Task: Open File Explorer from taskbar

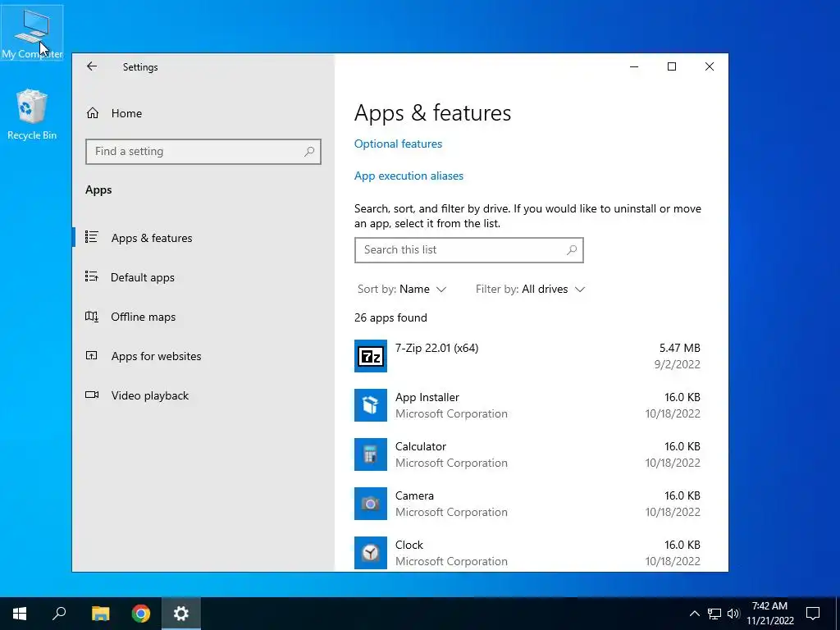Action: [100, 614]
